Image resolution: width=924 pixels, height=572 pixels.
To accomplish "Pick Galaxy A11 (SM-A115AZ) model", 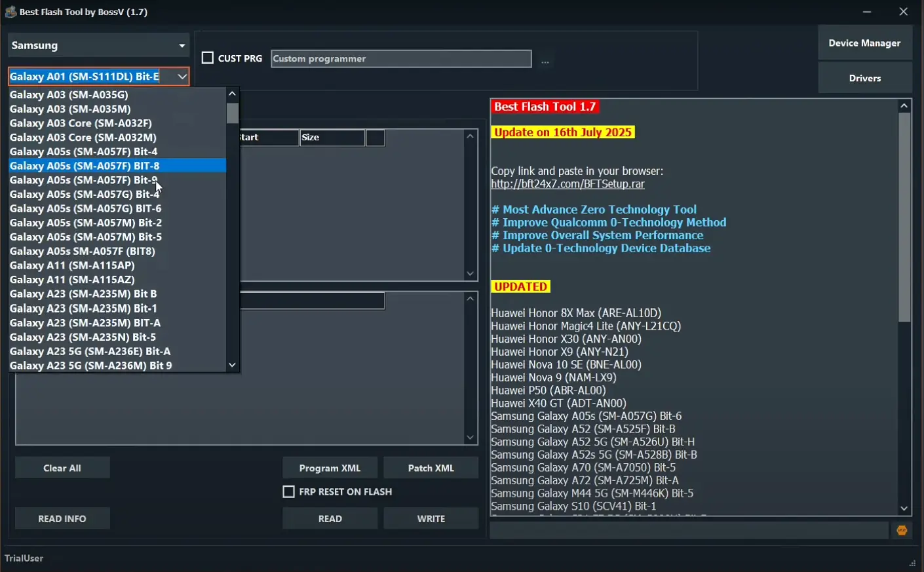I will coord(117,280).
